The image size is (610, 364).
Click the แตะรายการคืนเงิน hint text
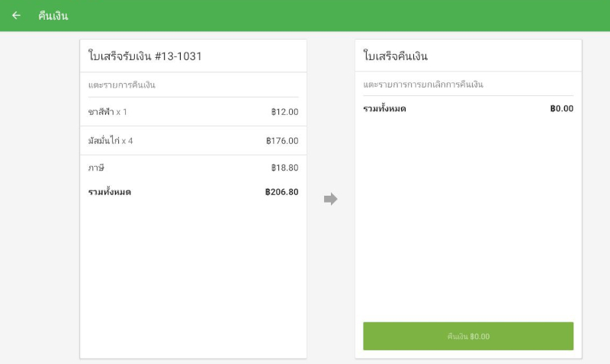tap(122, 85)
